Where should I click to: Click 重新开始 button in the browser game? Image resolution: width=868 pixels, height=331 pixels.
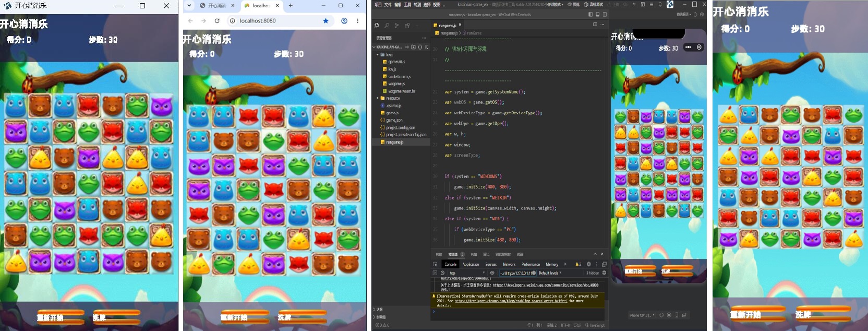pyautogui.click(x=244, y=316)
